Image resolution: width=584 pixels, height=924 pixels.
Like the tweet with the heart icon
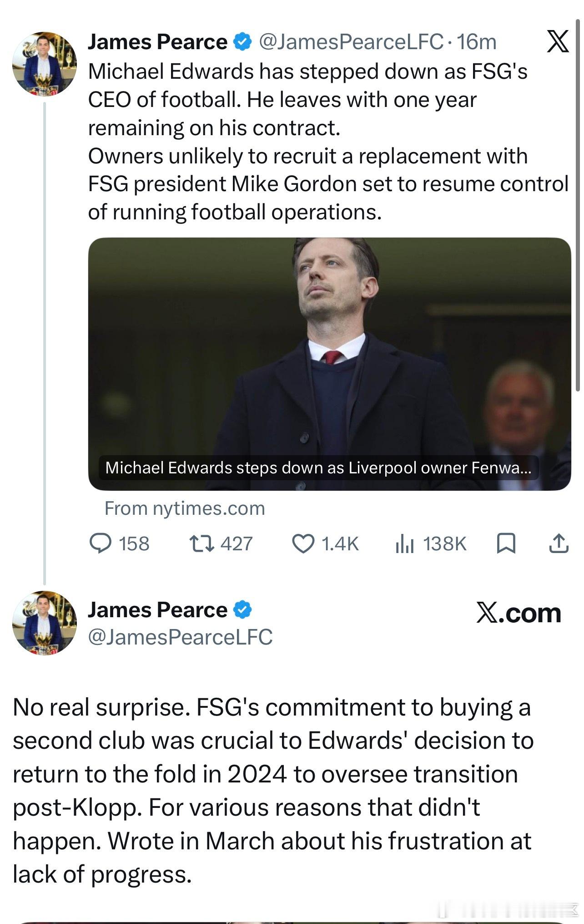tap(303, 543)
